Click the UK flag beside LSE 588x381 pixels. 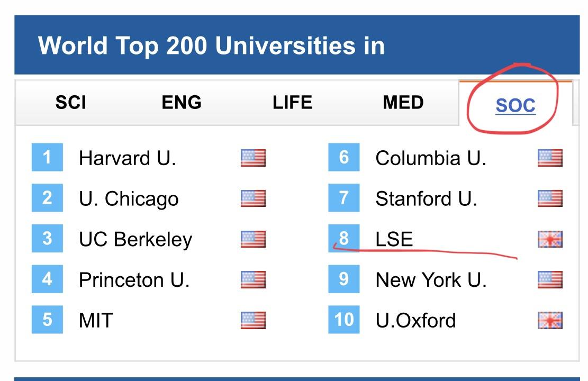[x=550, y=239]
